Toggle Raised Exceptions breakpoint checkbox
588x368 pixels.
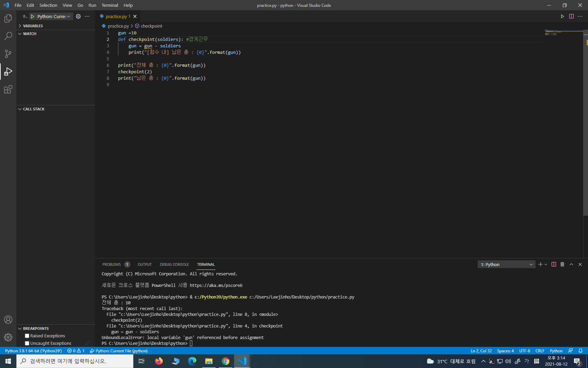tap(27, 336)
